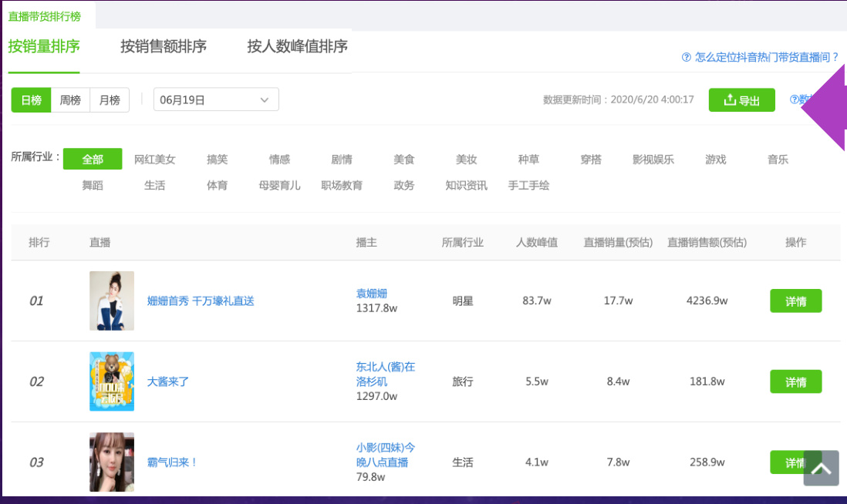This screenshot has height=504, width=847.
Task: Filter industry by 舞蹈
Action: pos(93,185)
